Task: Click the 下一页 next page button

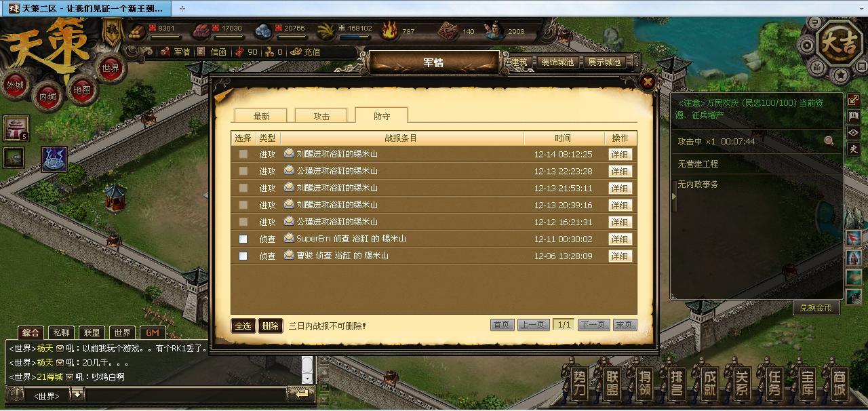Action: 593,325
